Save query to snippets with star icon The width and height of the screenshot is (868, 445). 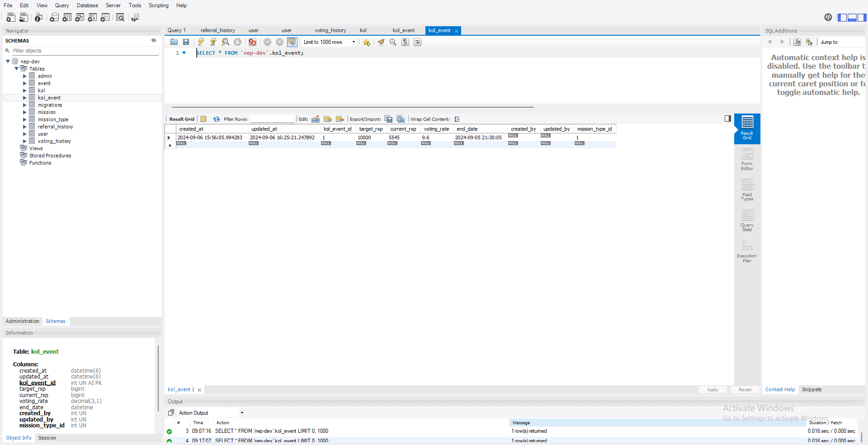coord(367,42)
